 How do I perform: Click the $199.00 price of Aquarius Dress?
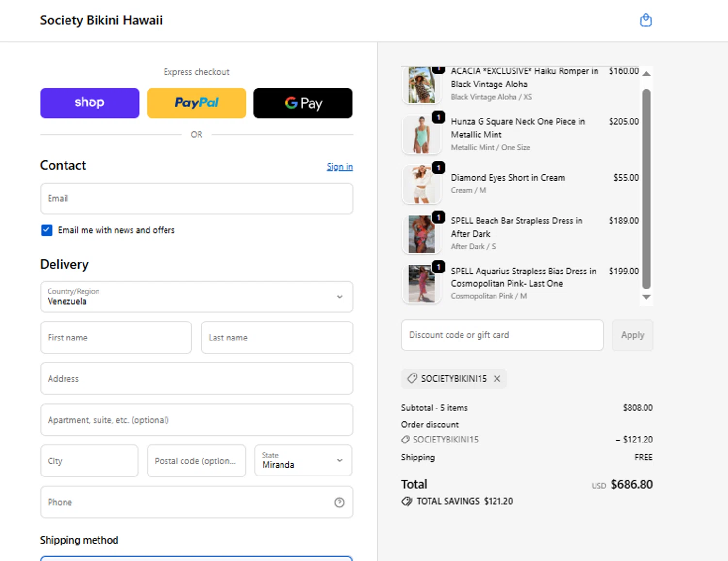click(x=624, y=271)
